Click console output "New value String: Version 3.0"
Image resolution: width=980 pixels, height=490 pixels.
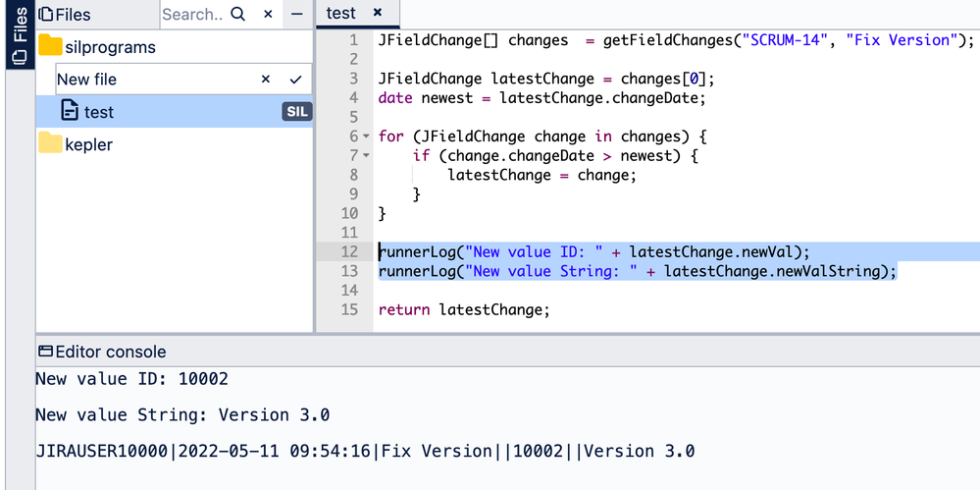(x=182, y=415)
